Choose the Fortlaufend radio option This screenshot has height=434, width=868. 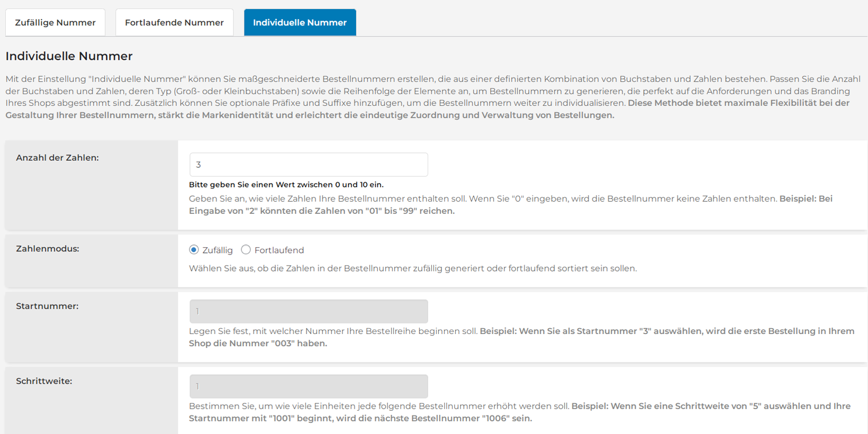point(246,250)
